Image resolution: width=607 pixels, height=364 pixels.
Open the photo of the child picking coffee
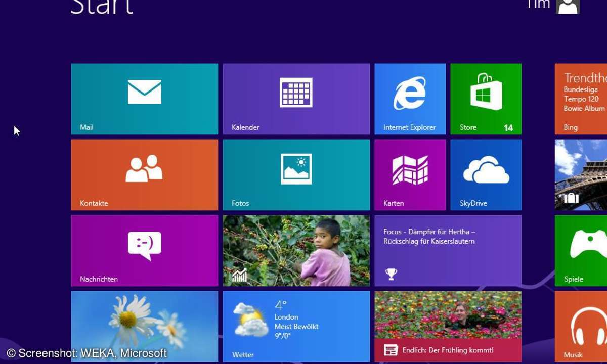(x=296, y=251)
